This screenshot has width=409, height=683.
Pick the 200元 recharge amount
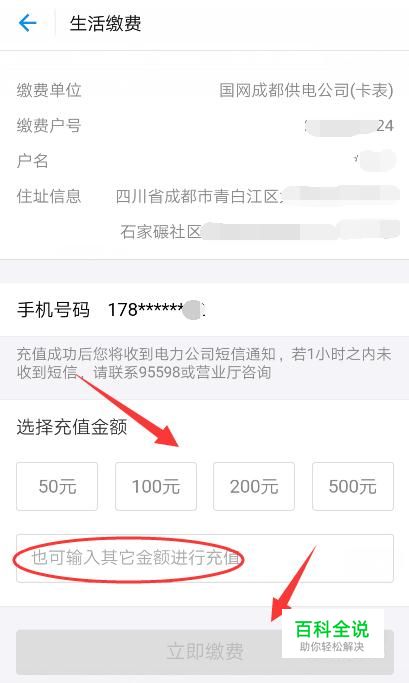(x=254, y=486)
